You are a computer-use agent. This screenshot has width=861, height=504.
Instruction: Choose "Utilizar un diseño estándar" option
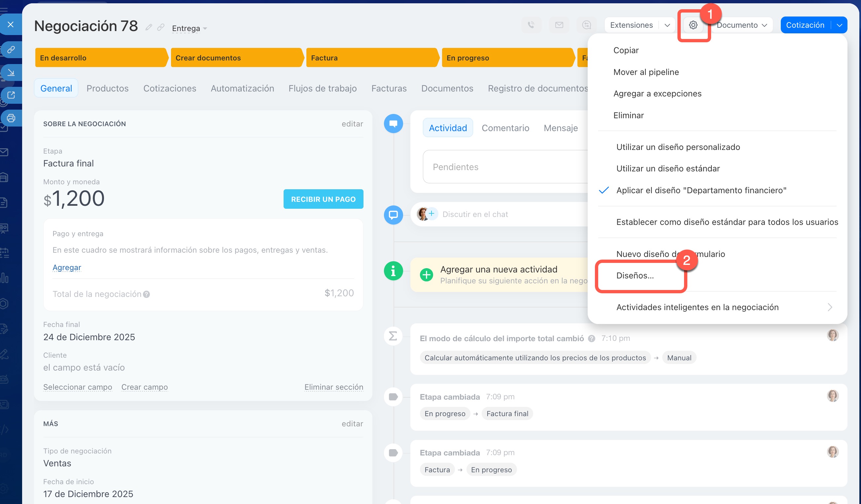point(668,168)
